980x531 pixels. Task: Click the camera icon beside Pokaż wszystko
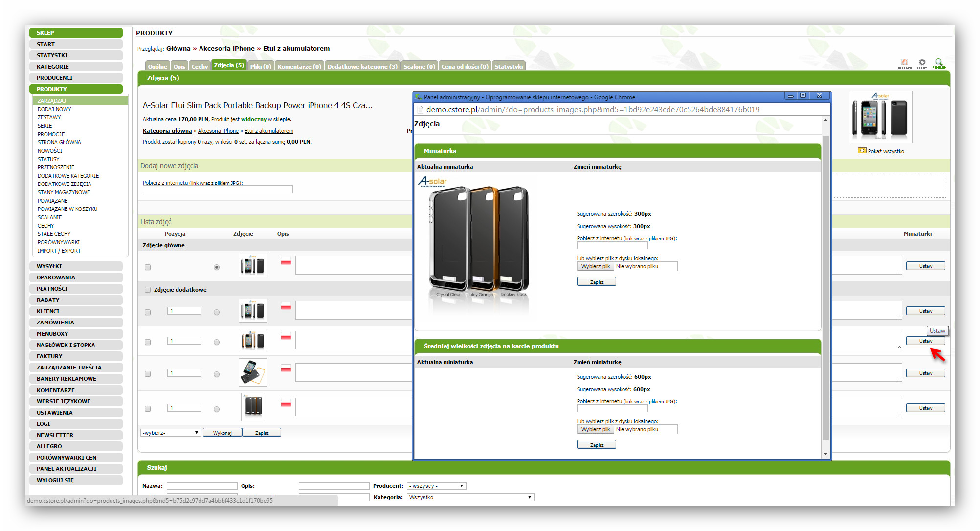[862, 151]
